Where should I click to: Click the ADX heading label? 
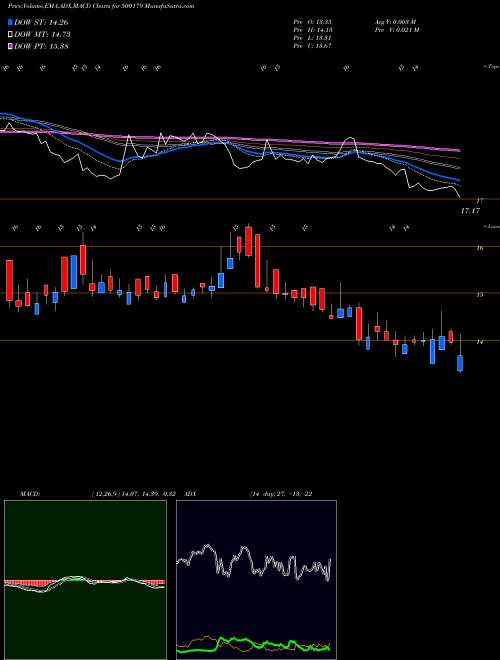click(191, 494)
